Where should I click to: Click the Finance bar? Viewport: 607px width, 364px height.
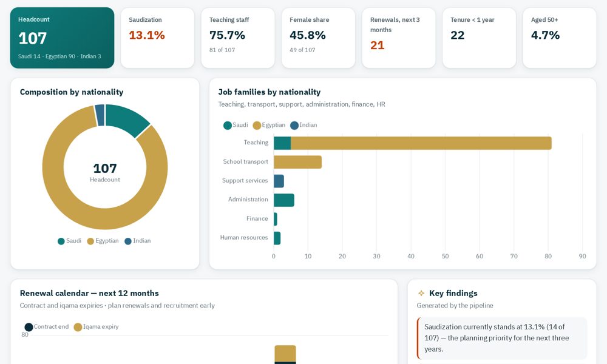click(275, 219)
